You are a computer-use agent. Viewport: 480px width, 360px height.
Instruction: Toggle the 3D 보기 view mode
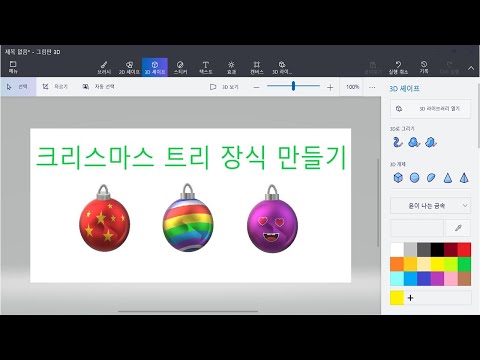click(224, 87)
